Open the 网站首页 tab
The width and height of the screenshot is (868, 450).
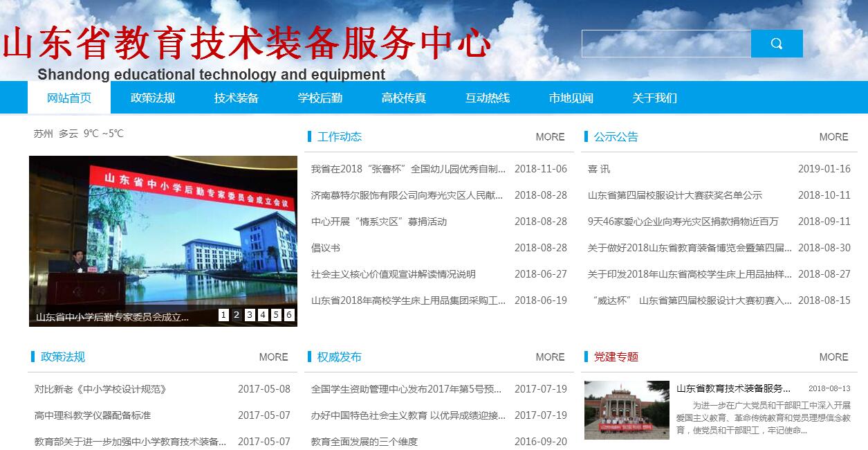pyautogui.click(x=69, y=98)
